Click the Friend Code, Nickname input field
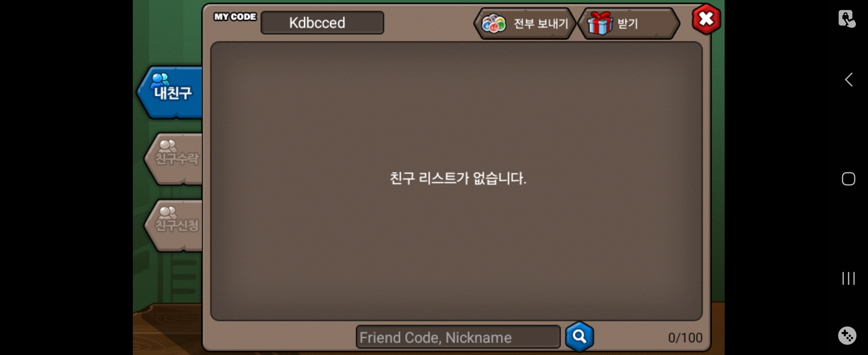The height and width of the screenshot is (355, 868). coord(458,337)
